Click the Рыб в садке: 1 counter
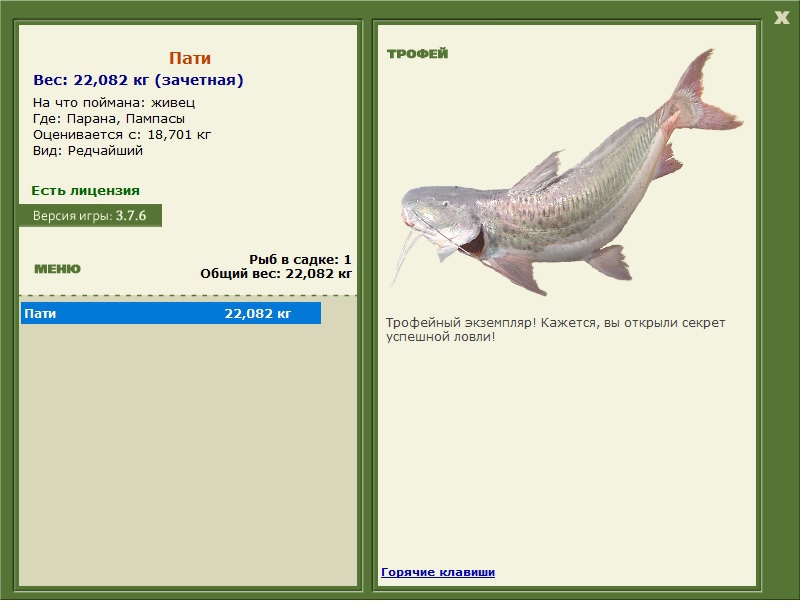Screen dimensions: 800x614 [300, 260]
